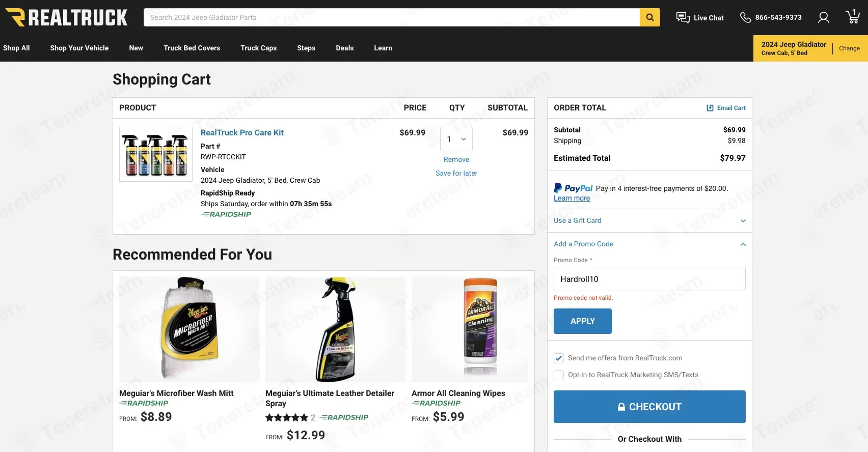
Task: Open the Learn menu item
Action: [383, 48]
